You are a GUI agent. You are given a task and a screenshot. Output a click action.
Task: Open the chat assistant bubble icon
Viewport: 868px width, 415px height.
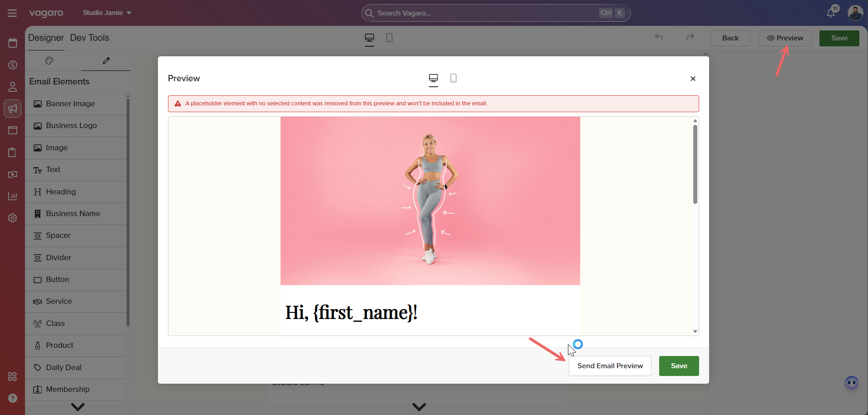click(852, 383)
